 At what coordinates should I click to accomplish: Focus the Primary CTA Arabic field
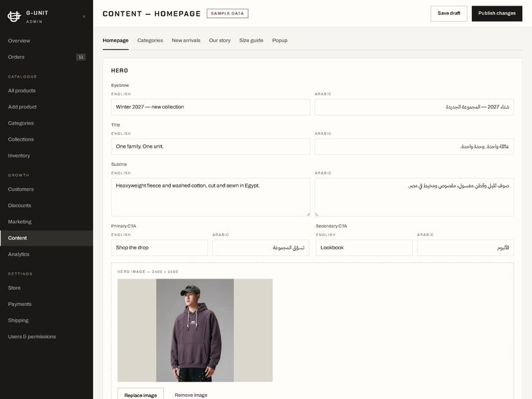pyautogui.click(x=260, y=248)
